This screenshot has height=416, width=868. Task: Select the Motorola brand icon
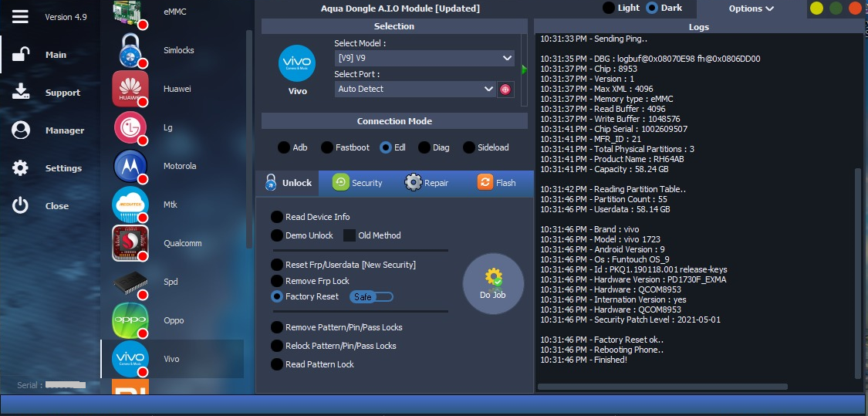tap(130, 166)
